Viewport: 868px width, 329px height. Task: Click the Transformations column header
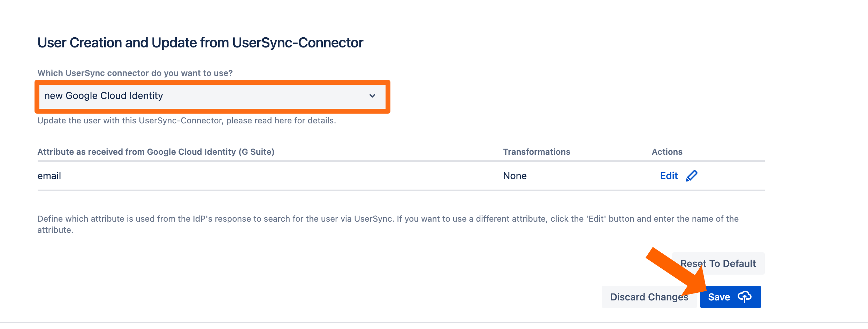536,152
